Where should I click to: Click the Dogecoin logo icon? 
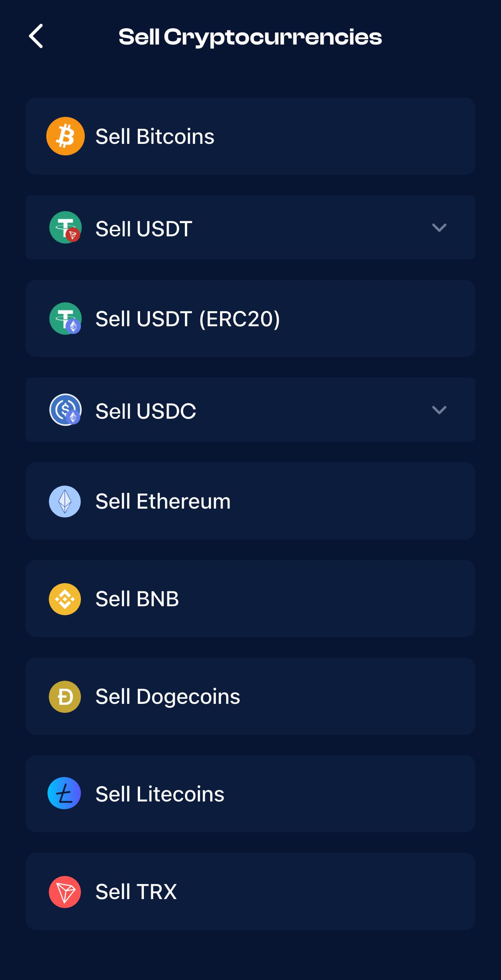[x=65, y=697]
